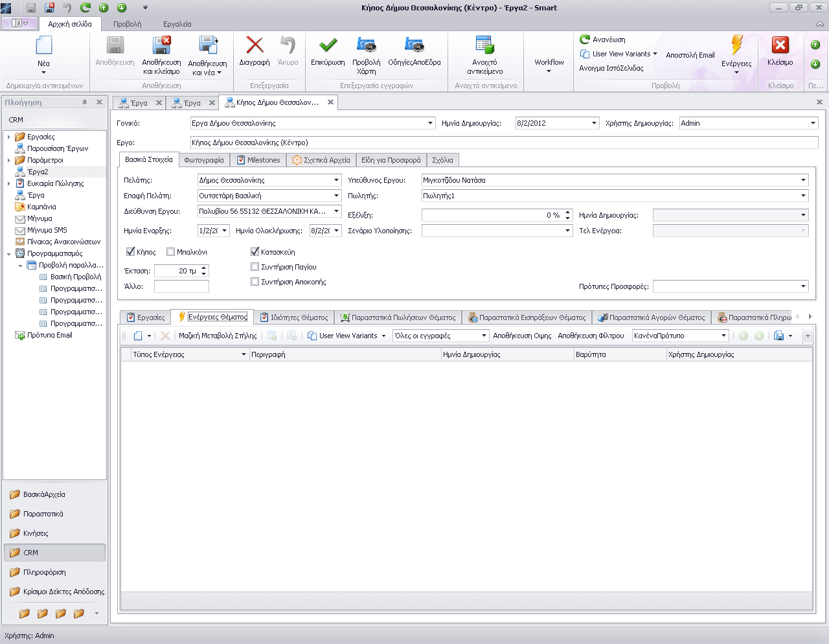Click the ΟδηγίεςΑποΕδρα directions icon

(x=414, y=45)
